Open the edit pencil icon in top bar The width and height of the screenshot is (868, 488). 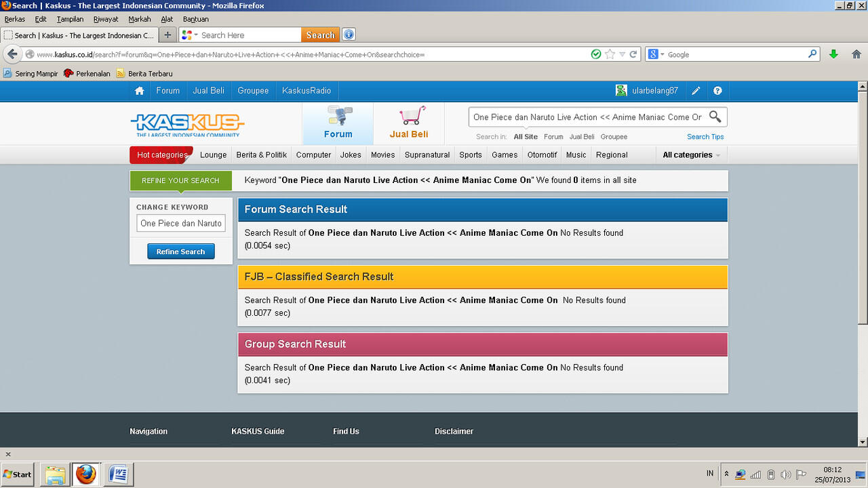coord(696,91)
